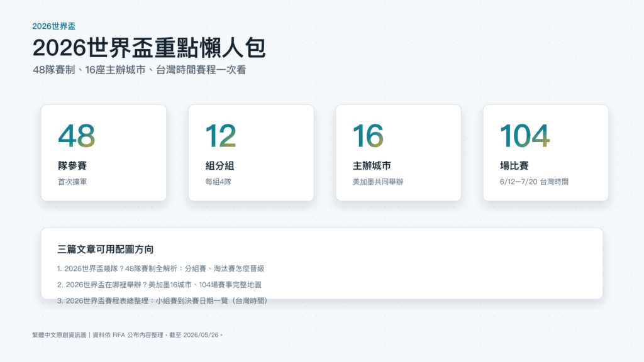The image size is (644, 362).
Task: Click list item 2 about 美加墨16城市
Action: pyautogui.click(x=159, y=285)
